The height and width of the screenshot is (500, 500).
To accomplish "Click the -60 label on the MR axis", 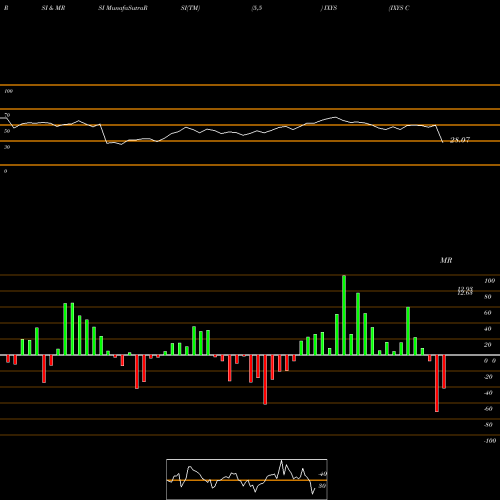I will (x=488, y=409).
